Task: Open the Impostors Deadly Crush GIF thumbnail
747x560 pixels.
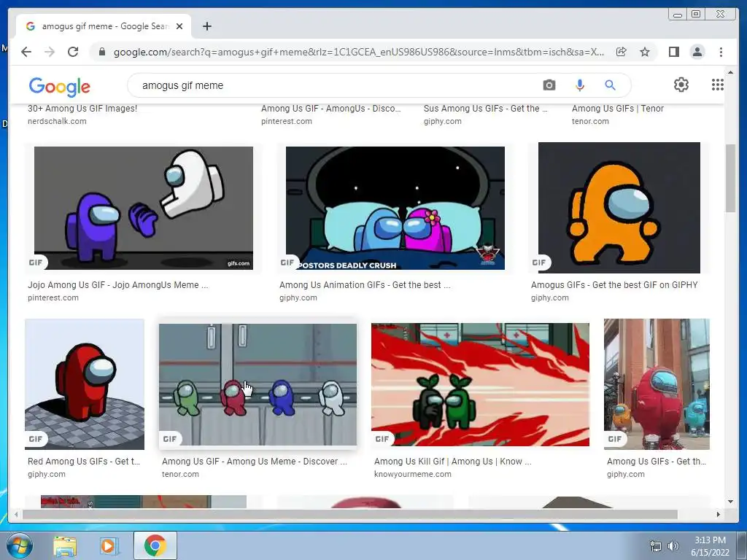Action: tap(395, 208)
